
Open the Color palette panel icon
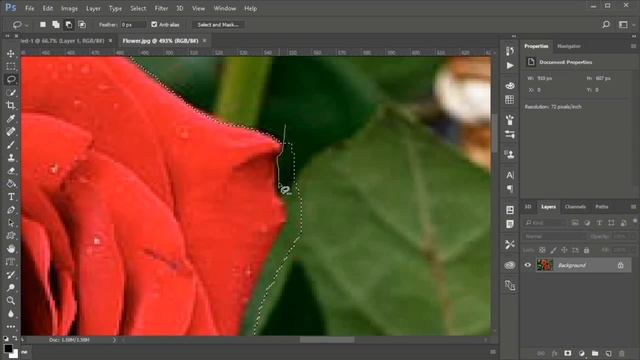(x=510, y=86)
